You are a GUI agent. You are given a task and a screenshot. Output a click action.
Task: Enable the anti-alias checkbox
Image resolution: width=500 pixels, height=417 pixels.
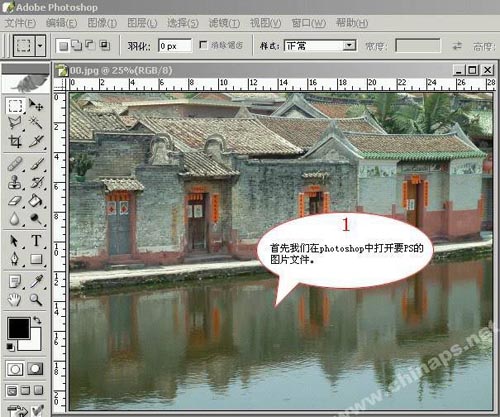[x=203, y=45]
